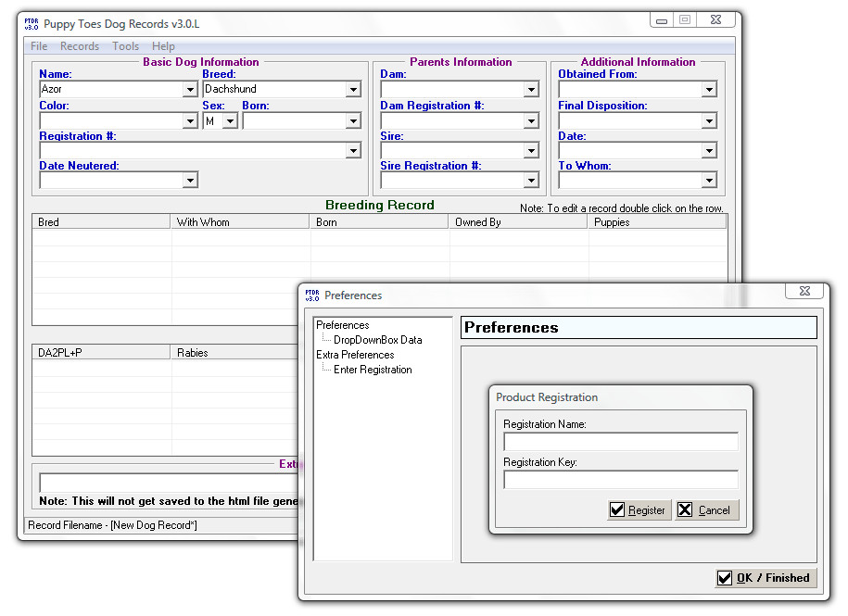
Task: Open the Date Neutered dropdown
Action: click(190, 180)
